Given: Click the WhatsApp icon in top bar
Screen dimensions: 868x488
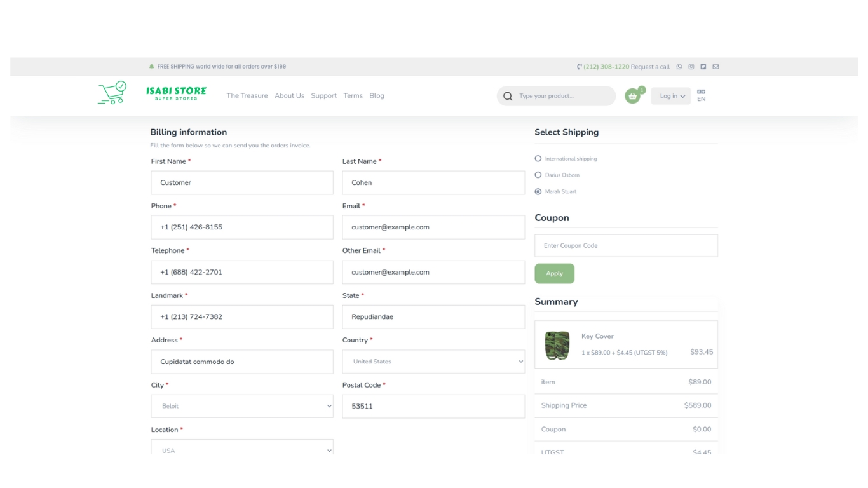Looking at the screenshot, I should point(679,67).
